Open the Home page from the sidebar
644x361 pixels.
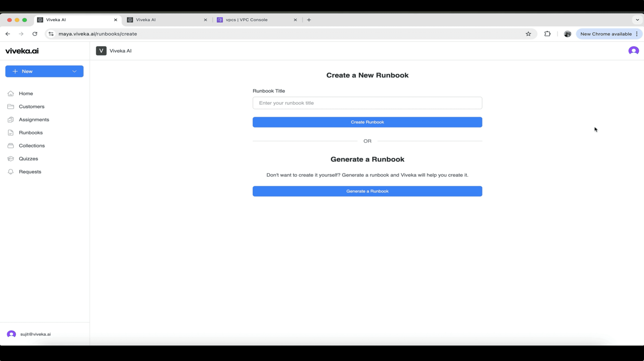click(x=26, y=93)
